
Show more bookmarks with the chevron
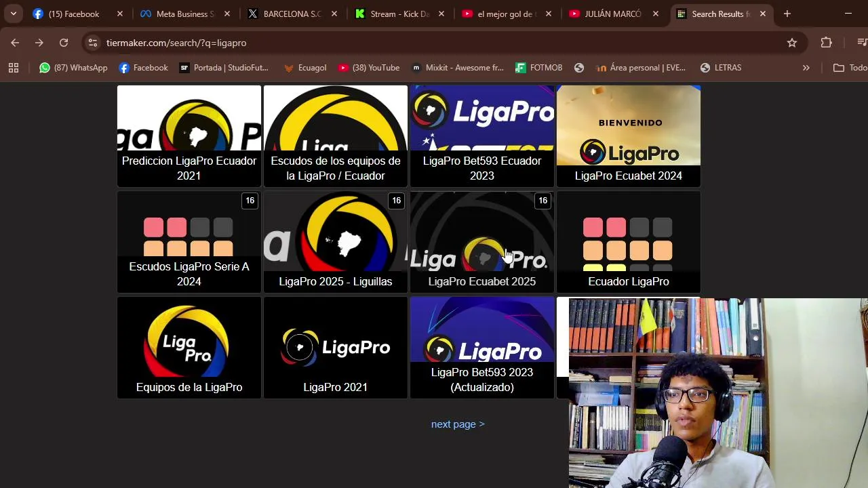(x=806, y=68)
